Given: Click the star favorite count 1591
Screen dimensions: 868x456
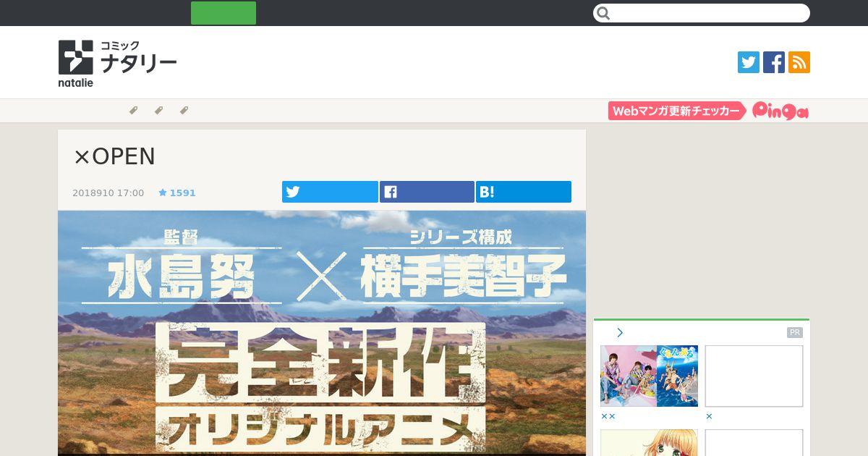Looking at the screenshot, I should click(177, 193).
